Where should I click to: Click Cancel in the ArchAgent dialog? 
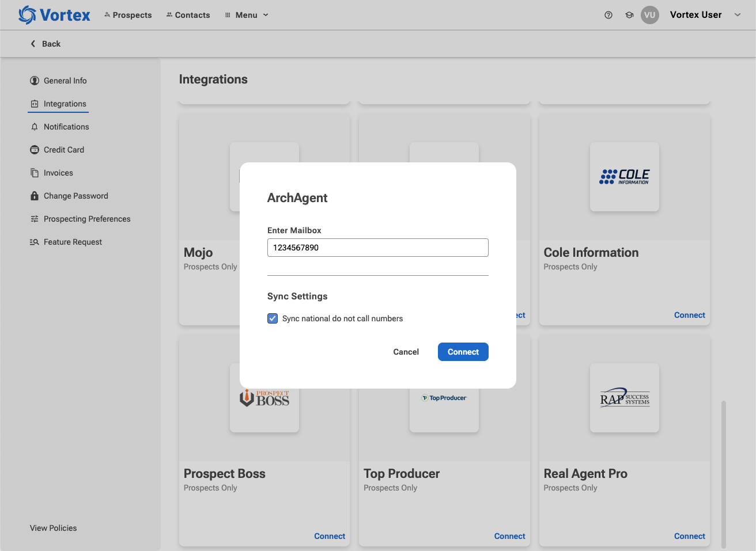(x=406, y=352)
